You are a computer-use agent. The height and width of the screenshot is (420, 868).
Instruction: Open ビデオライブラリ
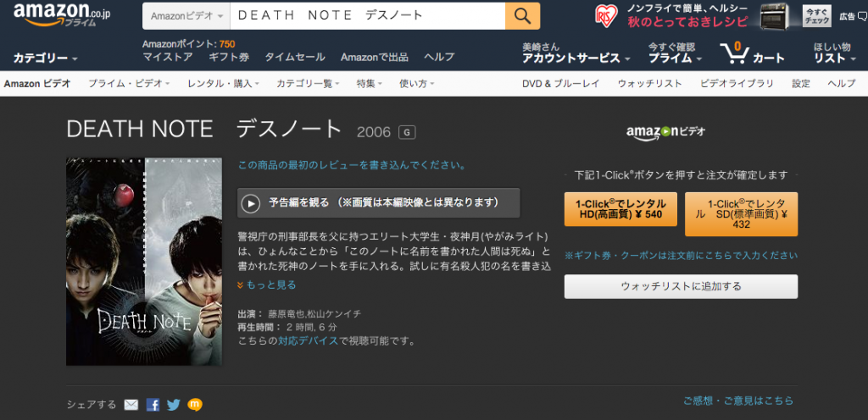pyautogui.click(x=737, y=84)
